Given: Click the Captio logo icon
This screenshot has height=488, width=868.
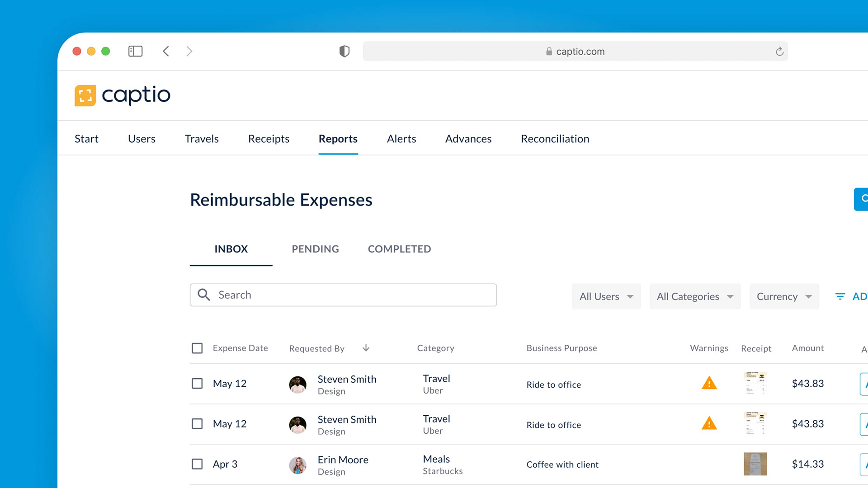Looking at the screenshot, I should [x=85, y=95].
